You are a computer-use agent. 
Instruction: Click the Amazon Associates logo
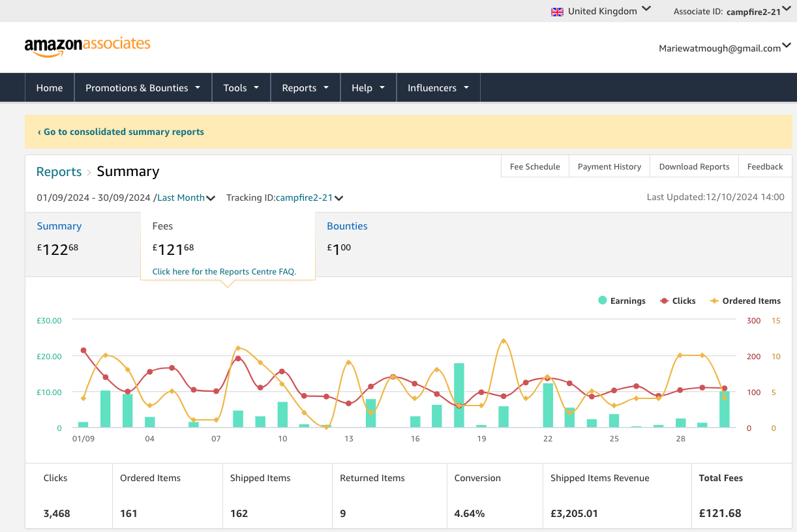(87, 46)
